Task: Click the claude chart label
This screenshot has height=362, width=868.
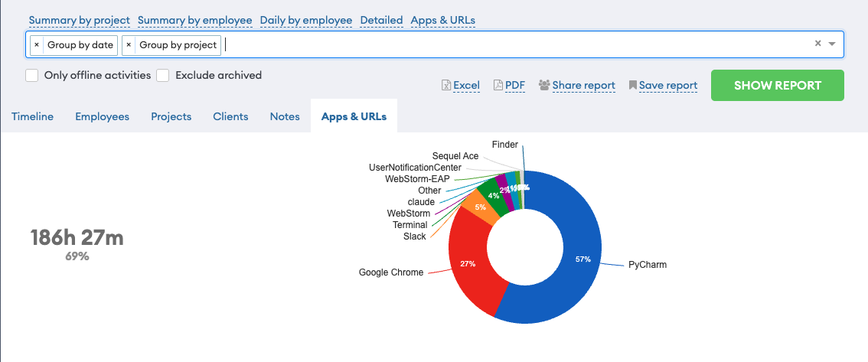Action: 421,202
